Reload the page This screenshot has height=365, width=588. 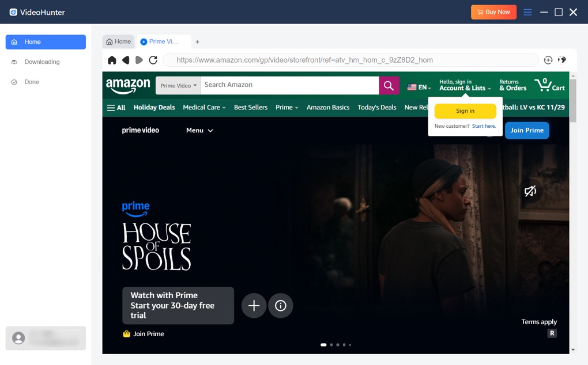click(153, 60)
